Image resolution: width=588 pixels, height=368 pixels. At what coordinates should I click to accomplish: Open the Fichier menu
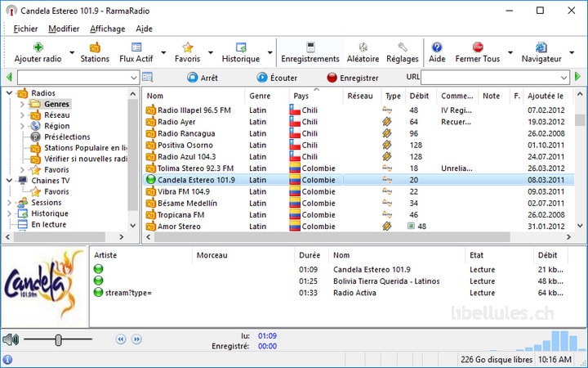(25, 29)
